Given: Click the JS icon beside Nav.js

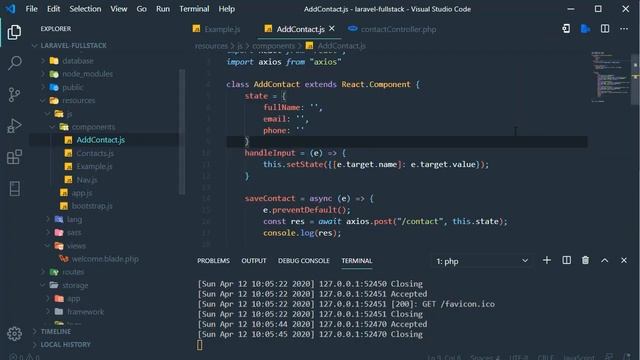Looking at the screenshot, I should 68,180.
